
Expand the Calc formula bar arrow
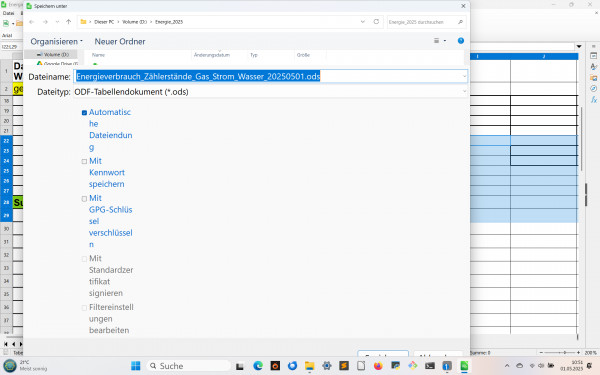click(x=579, y=46)
